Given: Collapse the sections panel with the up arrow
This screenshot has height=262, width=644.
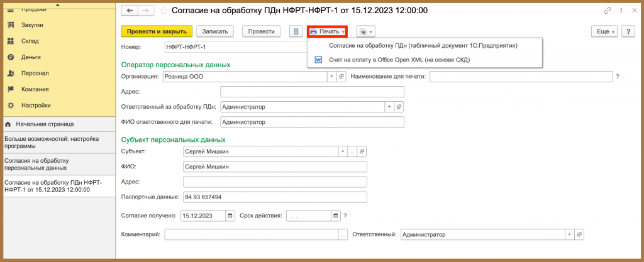Looking at the screenshot, I should [x=57, y=5].
